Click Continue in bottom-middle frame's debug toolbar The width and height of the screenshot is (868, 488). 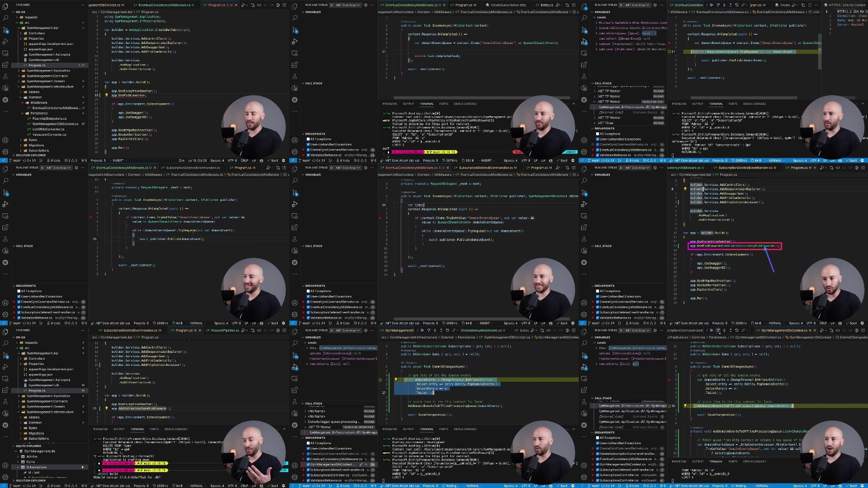[x=422, y=330]
